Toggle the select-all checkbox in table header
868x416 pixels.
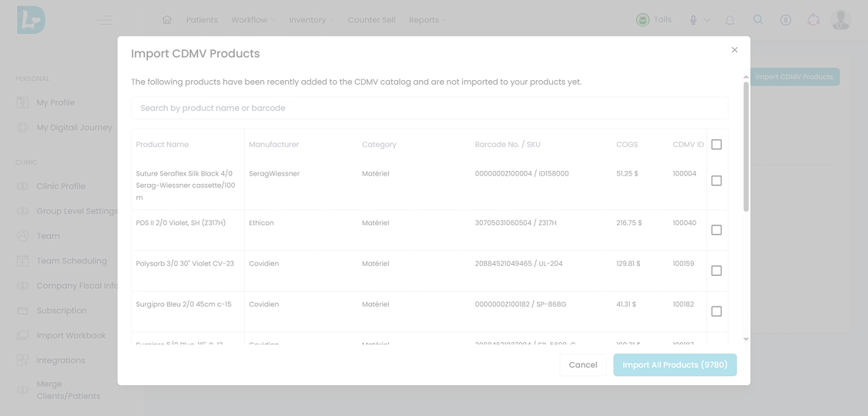pos(716,145)
